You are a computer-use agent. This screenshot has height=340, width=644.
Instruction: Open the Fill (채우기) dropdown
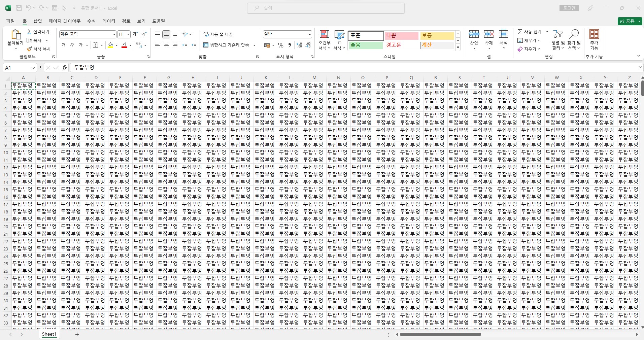[529, 40]
